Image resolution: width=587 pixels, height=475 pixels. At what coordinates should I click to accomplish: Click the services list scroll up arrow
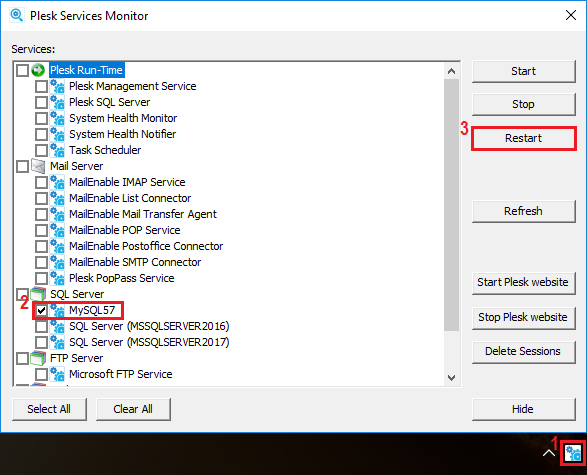(x=451, y=71)
